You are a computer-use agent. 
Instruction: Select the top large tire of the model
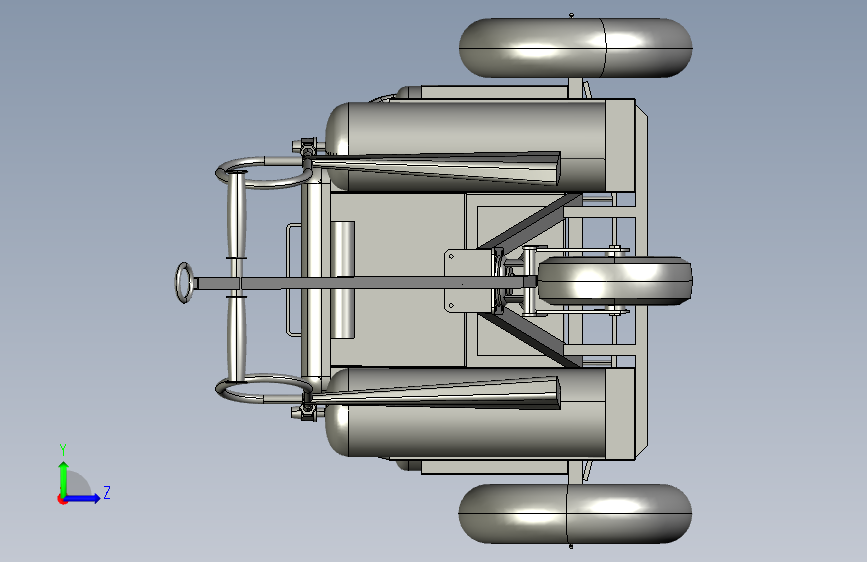tap(576, 48)
